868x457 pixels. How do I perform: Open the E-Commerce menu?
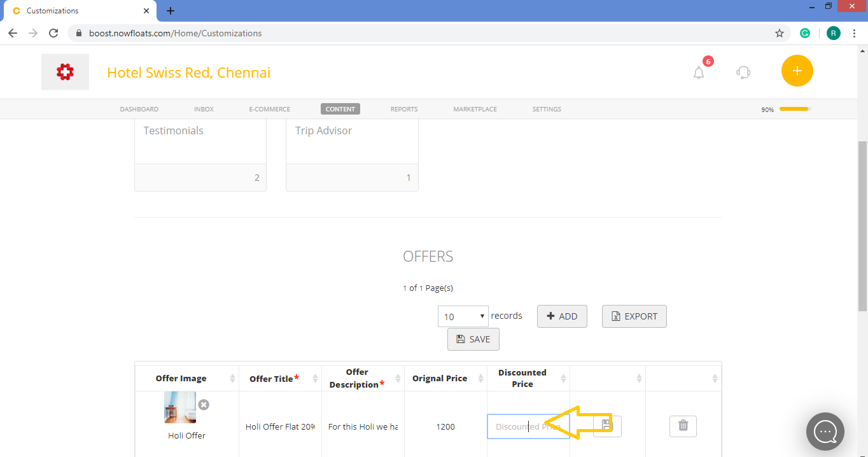click(x=269, y=109)
